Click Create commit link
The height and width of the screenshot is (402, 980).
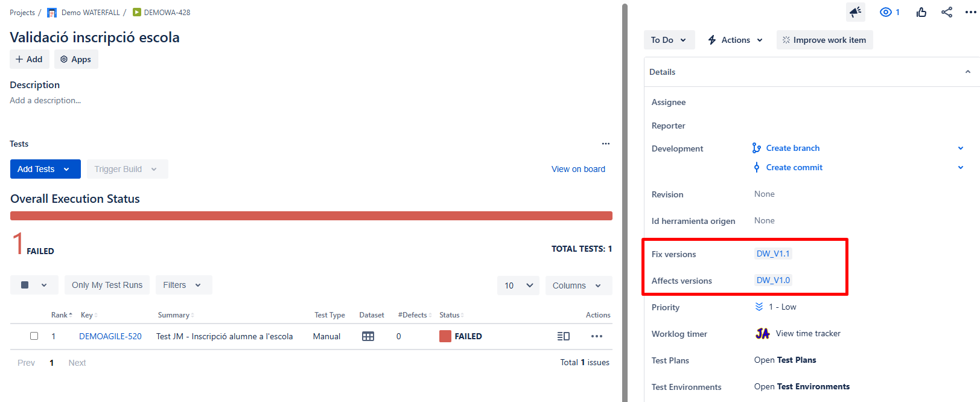click(x=794, y=167)
